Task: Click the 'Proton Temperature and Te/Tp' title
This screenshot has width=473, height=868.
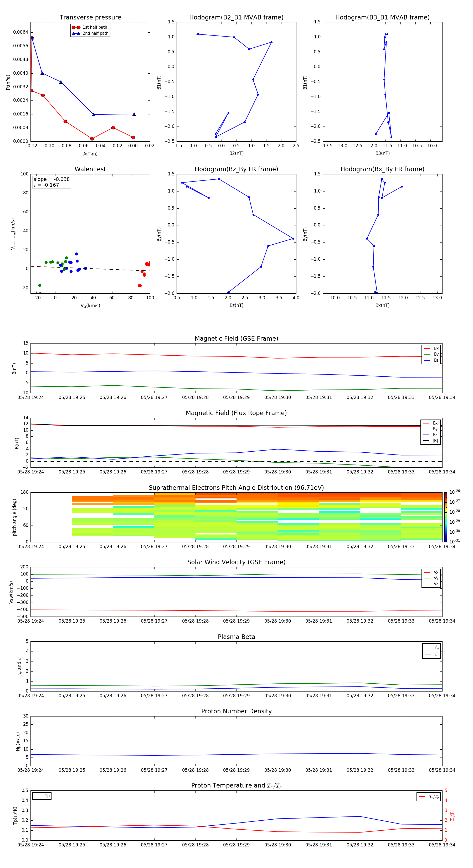Action: coord(236,786)
